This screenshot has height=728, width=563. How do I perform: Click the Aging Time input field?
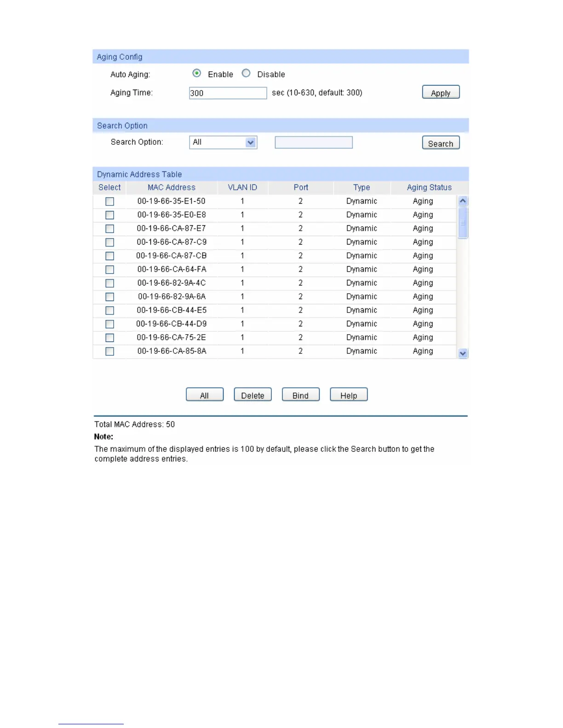[228, 93]
